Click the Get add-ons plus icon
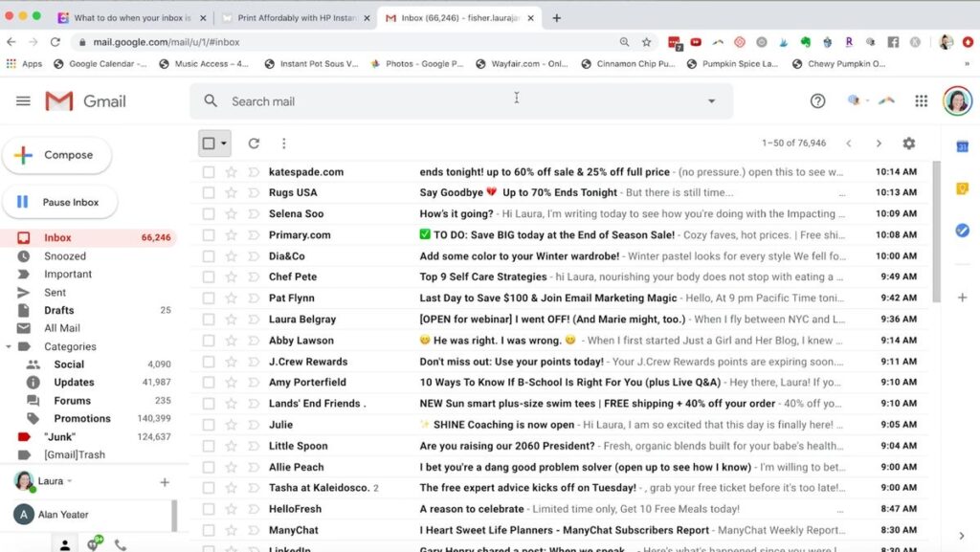Viewport: 980px width, 552px height. [963, 298]
